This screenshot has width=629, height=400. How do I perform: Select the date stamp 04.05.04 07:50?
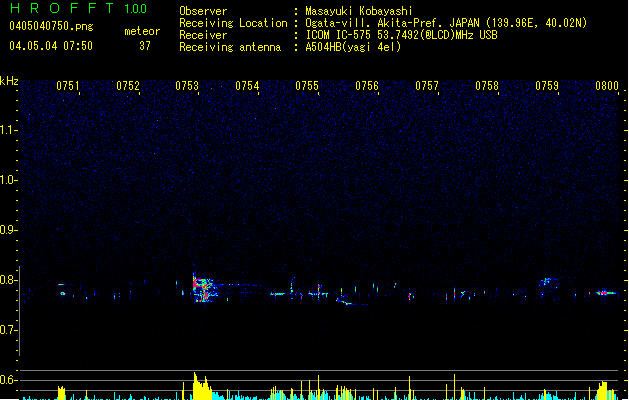[51, 46]
